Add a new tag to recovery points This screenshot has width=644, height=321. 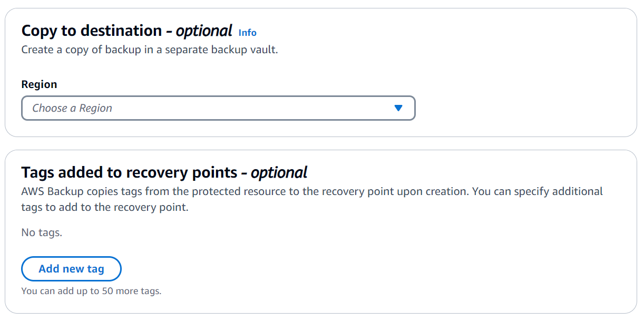(71, 269)
